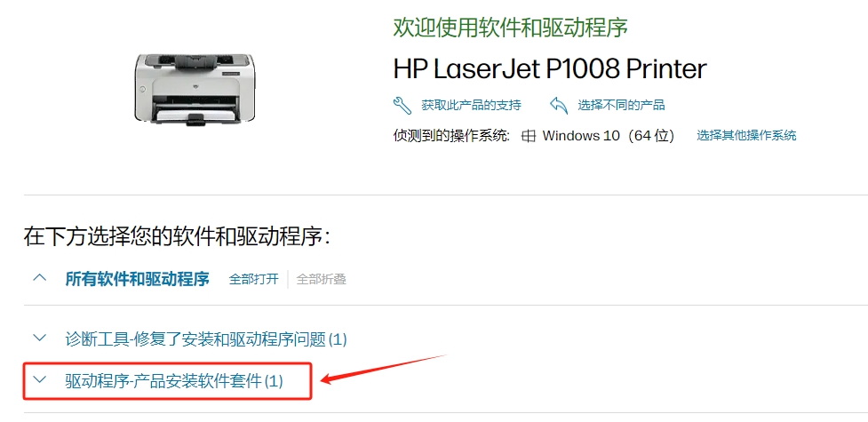The image size is (868, 422).
Task: Click the curved back-arrow icon
Action: click(x=559, y=105)
